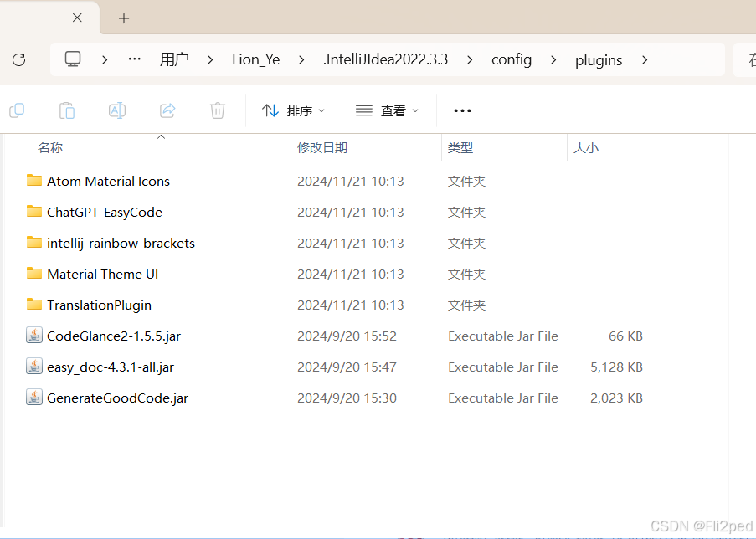Expand the chevron after 用户
Screen dimensions: 756x539
coord(210,59)
